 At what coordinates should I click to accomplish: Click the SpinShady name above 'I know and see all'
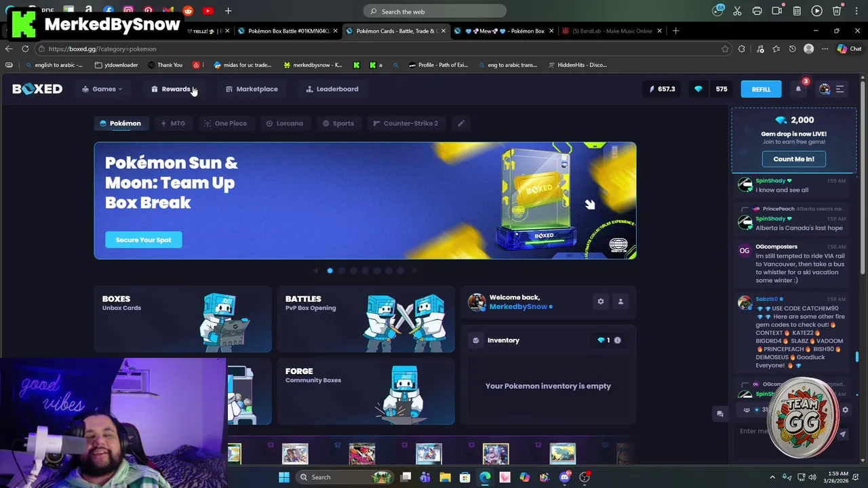click(x=770, y=181)
